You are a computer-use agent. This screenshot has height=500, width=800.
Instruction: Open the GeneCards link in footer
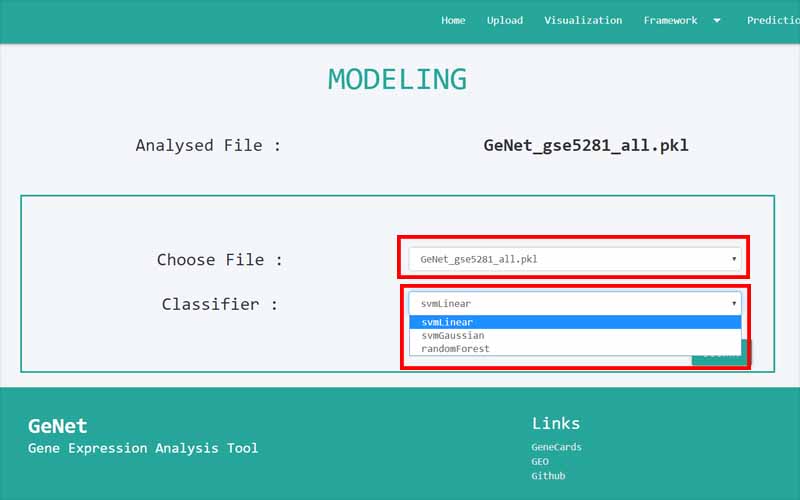556,447
